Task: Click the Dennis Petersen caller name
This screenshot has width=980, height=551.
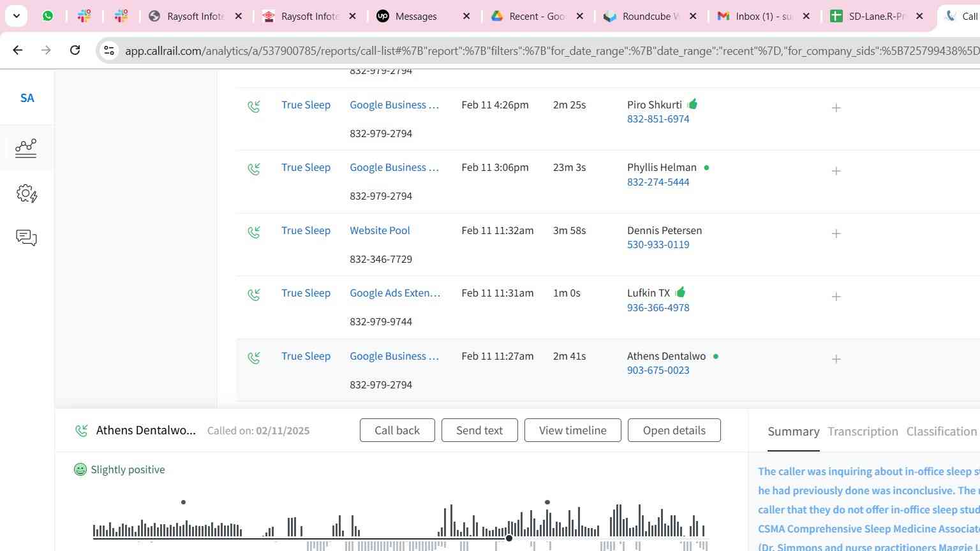Action: click(x=664, y=231)
